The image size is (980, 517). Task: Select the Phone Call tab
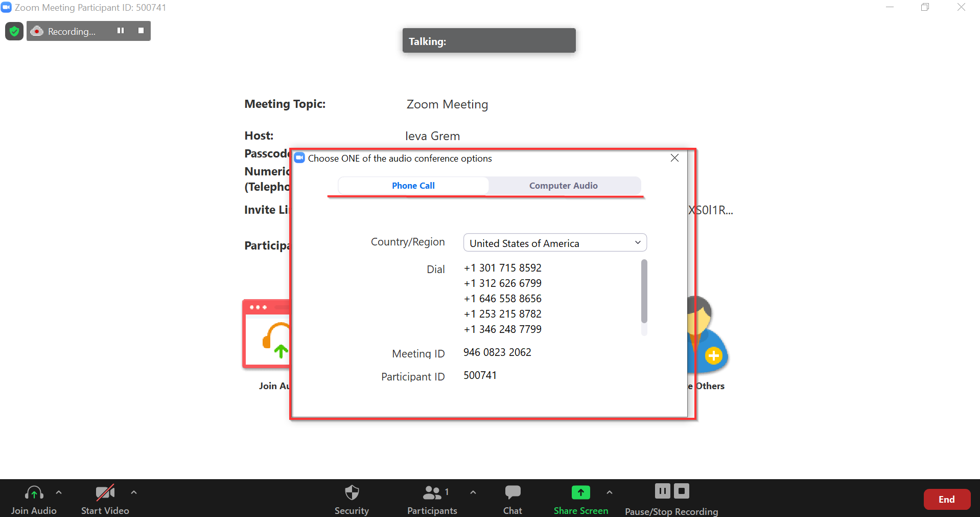413,186
